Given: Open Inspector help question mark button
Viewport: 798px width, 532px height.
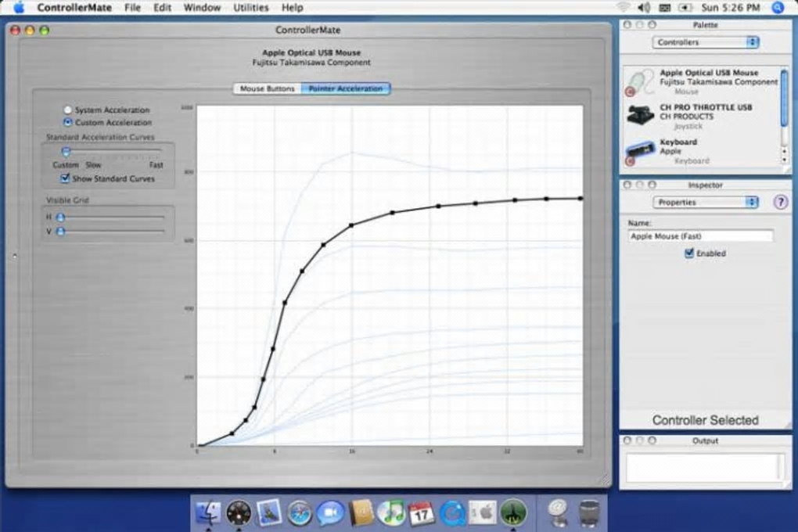Looking at the screenshot, I should 780,202.
